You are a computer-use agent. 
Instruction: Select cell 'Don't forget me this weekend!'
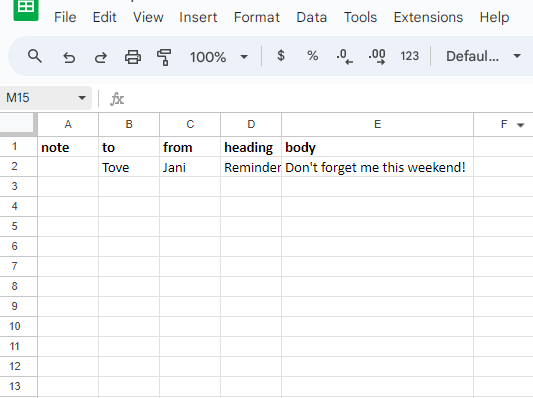pyautogui.click(x=377, y=167)
